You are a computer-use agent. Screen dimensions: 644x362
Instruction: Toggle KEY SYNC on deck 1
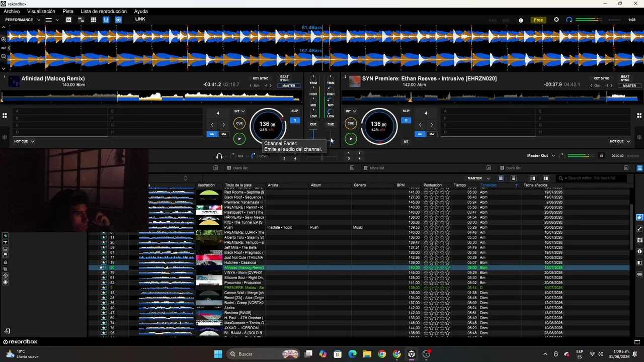point(261,78)
